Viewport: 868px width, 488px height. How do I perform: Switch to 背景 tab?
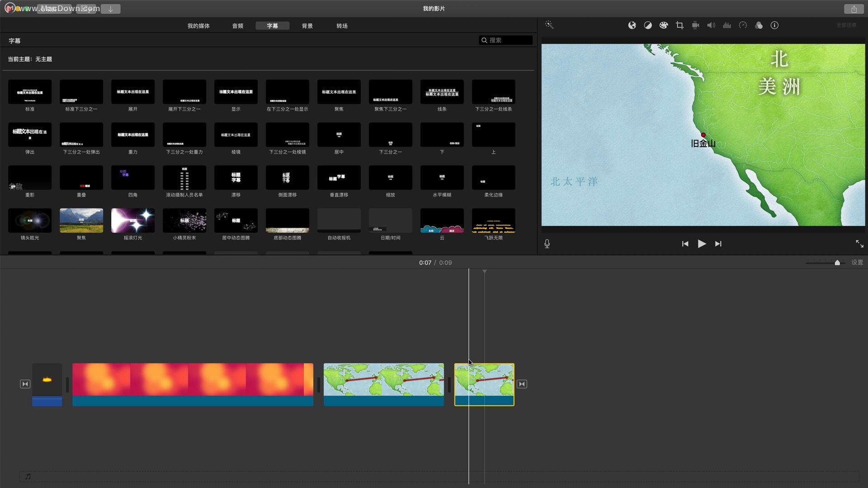(x=307, y=26)
